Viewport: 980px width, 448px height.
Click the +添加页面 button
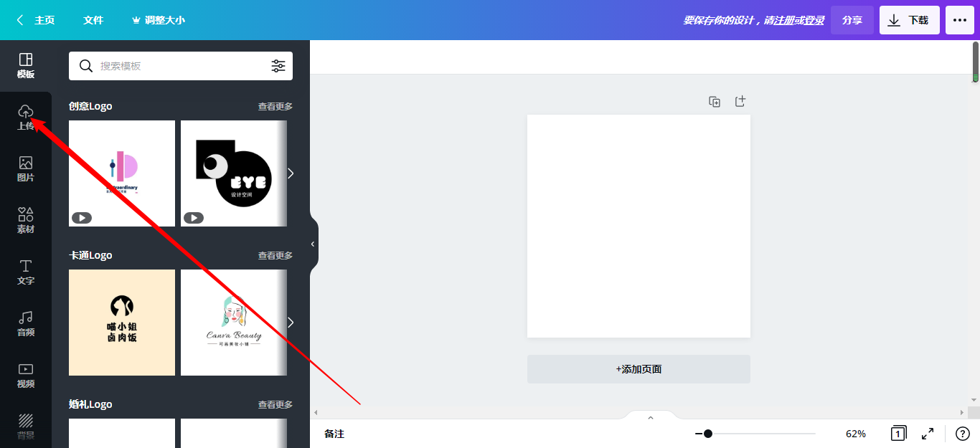point(639,369)
